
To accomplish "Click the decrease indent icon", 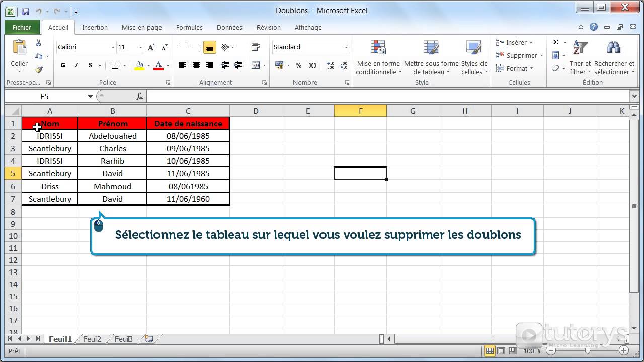I will pyautogui.click(x=225, y=65).
